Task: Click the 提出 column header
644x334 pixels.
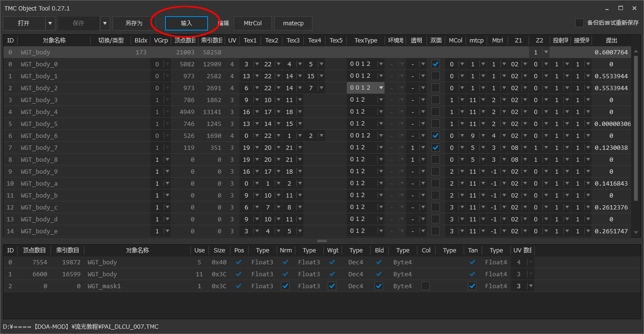Action: pyautogui.click(x=611, y=41)
